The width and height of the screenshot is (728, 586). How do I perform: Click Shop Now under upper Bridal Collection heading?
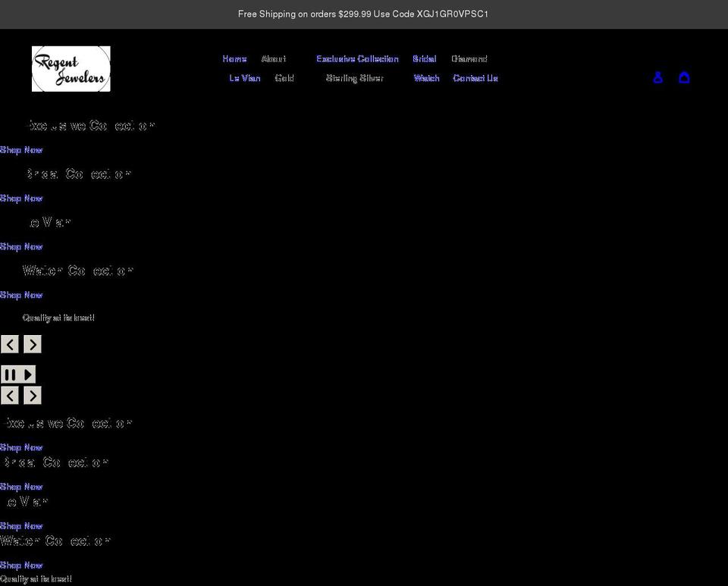point(21,198)
